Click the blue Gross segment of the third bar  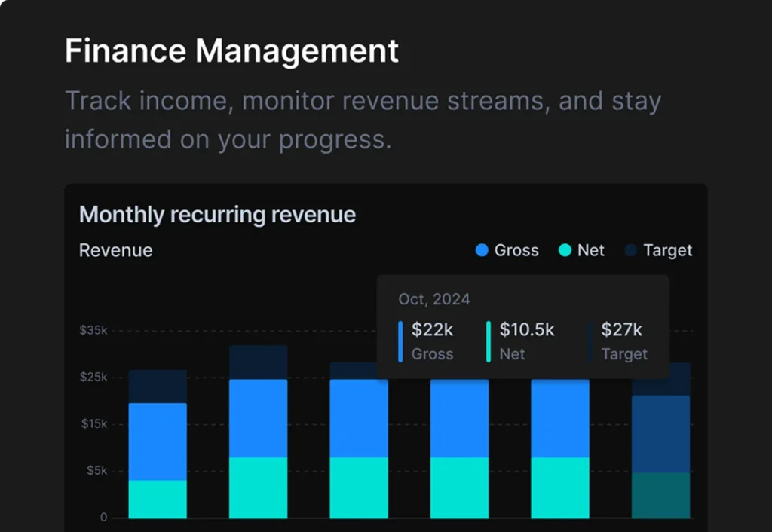pos(359,418)
